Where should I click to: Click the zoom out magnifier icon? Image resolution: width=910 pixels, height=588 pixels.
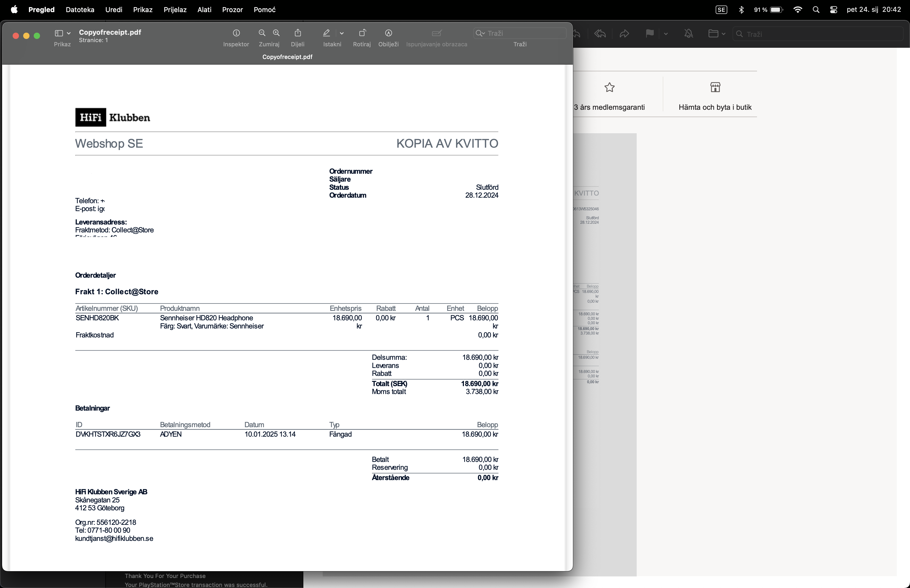click(262, 33)
